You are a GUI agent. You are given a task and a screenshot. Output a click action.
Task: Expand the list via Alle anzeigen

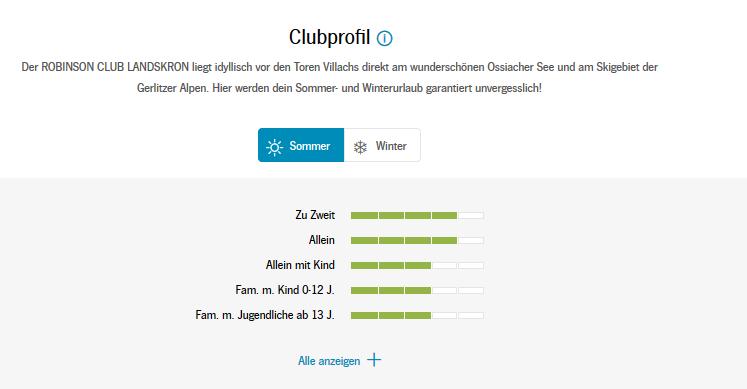pos(340,360)
